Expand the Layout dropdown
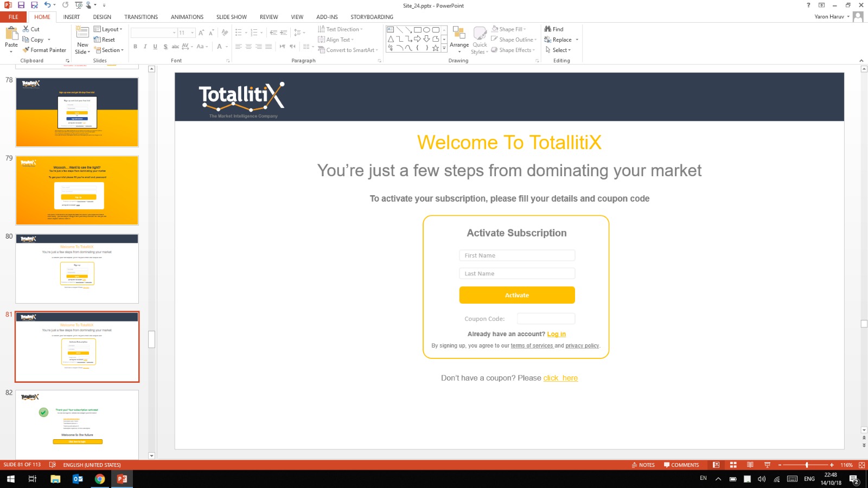The height and width of the screenshot is (488, 868). 108,29
